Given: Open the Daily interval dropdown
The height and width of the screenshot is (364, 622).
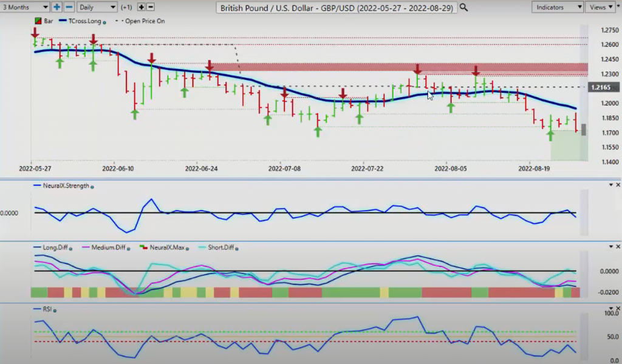Looking at the screenshot, I should [x=97, y=7].
